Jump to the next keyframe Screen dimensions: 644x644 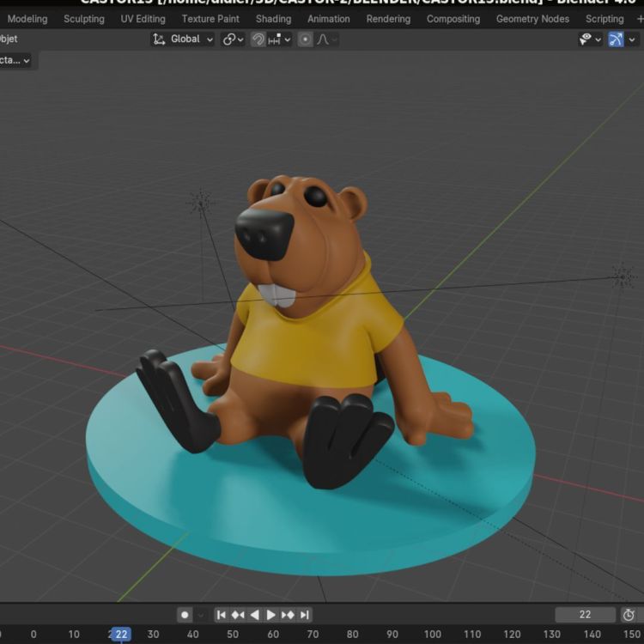pyautogui.click(x=288, y=615)
